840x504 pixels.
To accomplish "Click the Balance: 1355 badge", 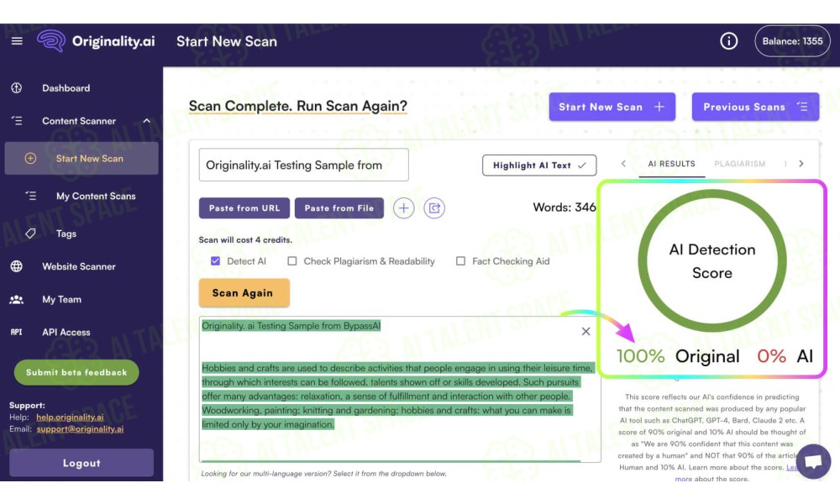I will pos(792,40).
